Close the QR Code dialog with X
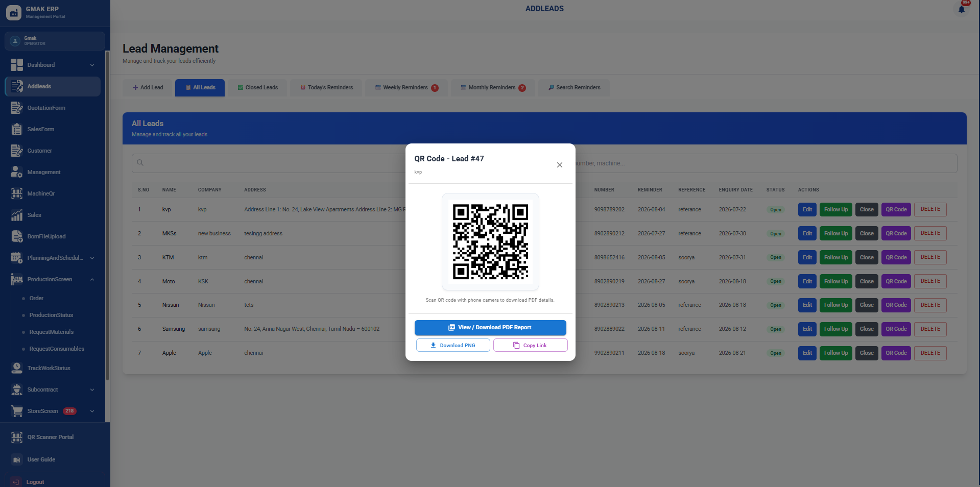Screen dimensions: 980x487 tap(560, 165)
